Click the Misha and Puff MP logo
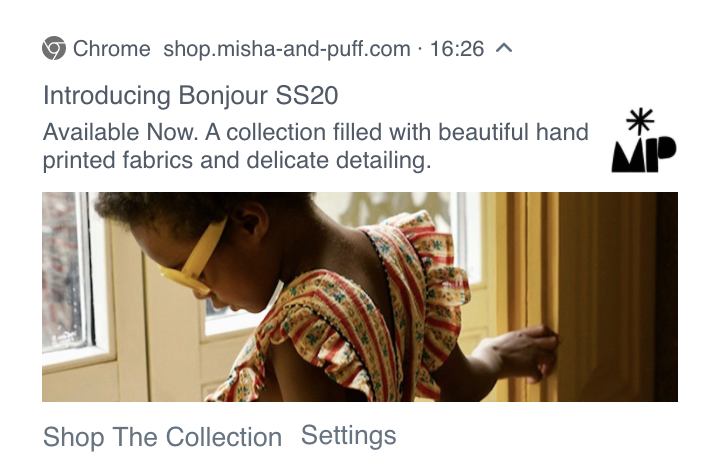Viewport: 720px width, 470px height. 643,140
